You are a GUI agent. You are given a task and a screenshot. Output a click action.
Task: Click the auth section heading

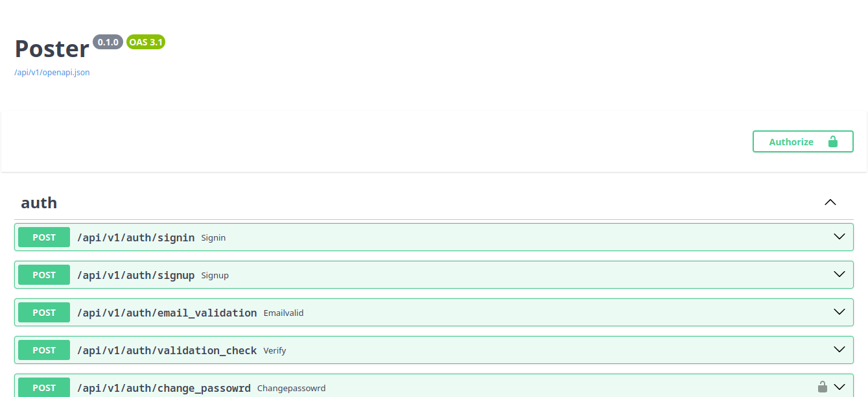click(39, 203)
